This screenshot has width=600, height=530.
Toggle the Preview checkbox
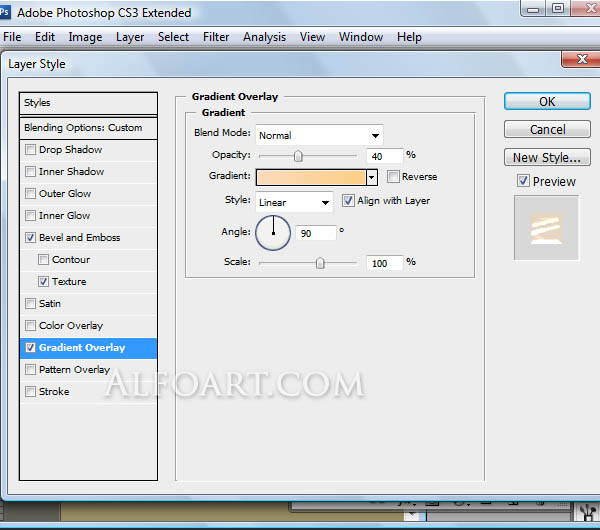(x=523, y=181)
